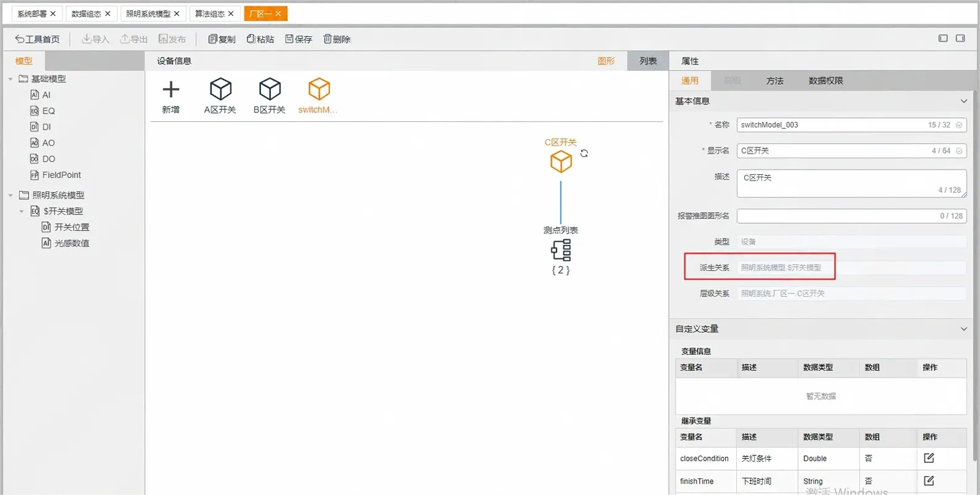
Task: Collapse the 基础模型 tree folder
Action: tap(10, 79)
